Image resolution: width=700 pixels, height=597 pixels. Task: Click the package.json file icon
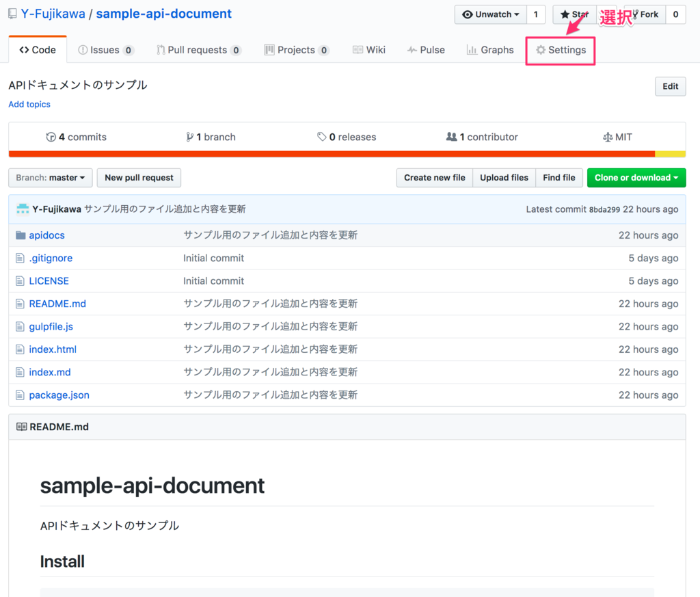[x=20, y=395]
